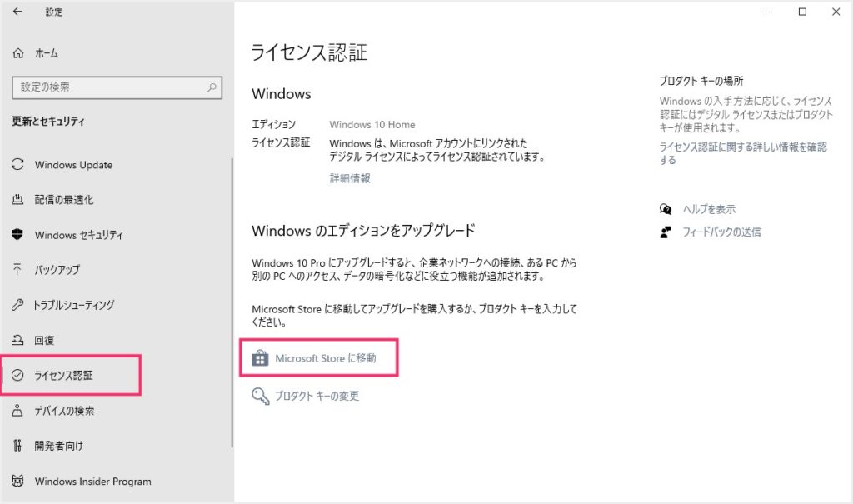Viewport: 853px width, 504px height.
Task: Click the ヘルプを表示 link
Action: click(x=709, y=209)
